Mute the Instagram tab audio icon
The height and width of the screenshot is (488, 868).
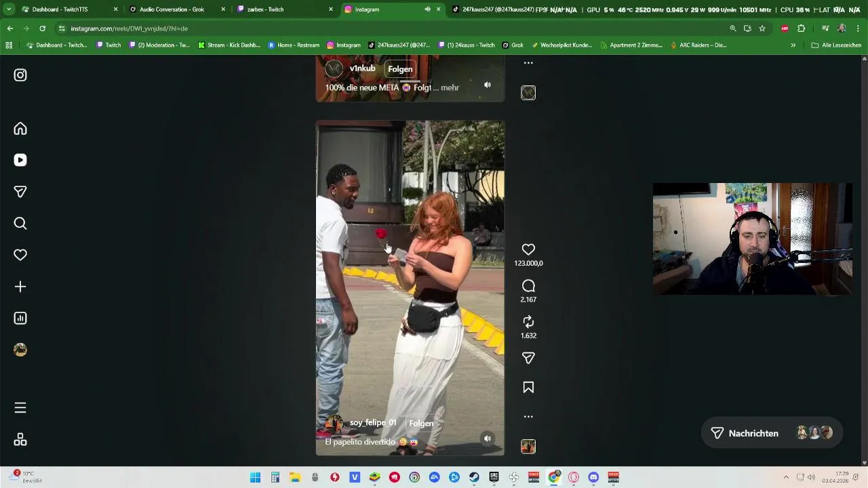(x=427, y=9)
